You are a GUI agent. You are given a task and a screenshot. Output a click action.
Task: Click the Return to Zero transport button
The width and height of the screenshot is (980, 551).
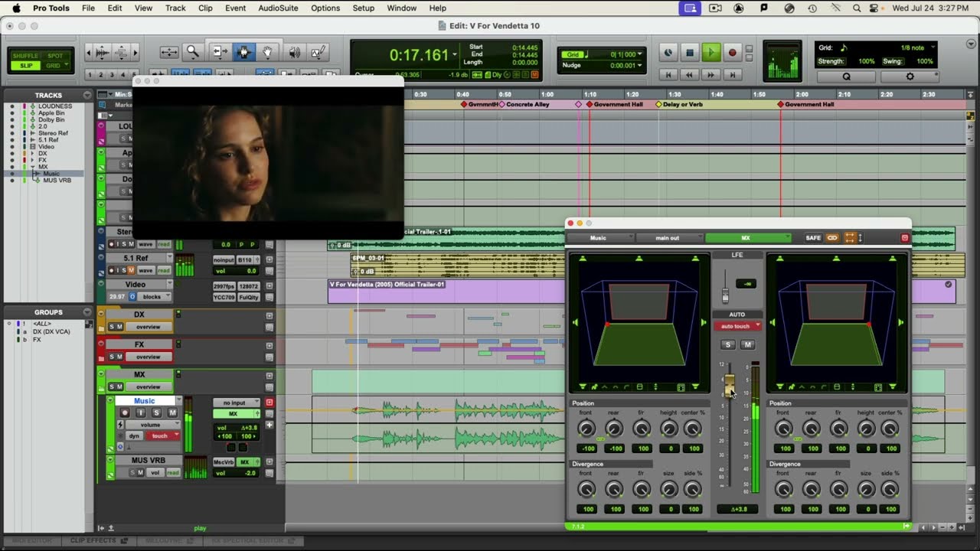[x=668, y=75]
